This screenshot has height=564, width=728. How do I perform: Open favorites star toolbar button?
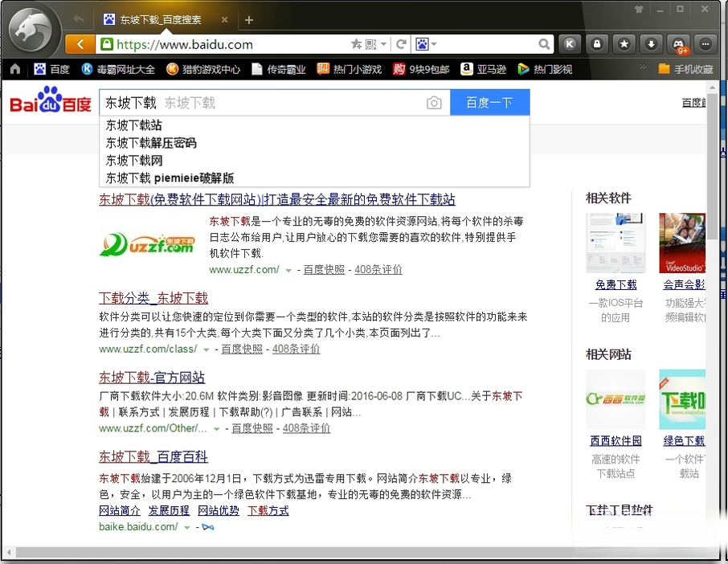[x=624, y=44]
